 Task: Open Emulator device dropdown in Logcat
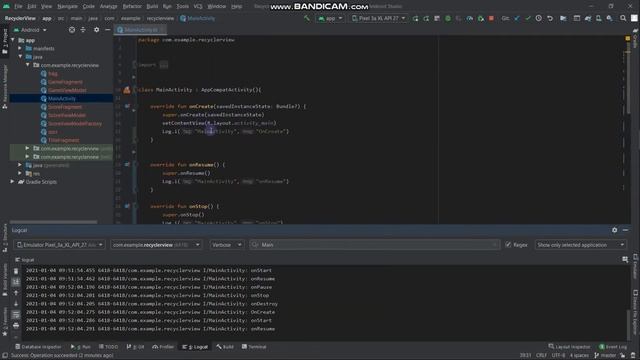pos(60,245)
